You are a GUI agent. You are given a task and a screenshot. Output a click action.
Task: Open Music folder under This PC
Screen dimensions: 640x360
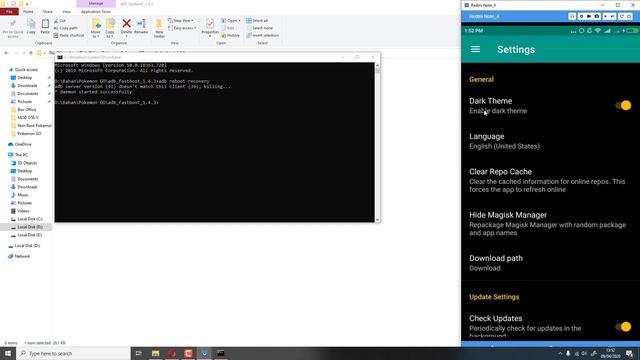tap(23, 195)
